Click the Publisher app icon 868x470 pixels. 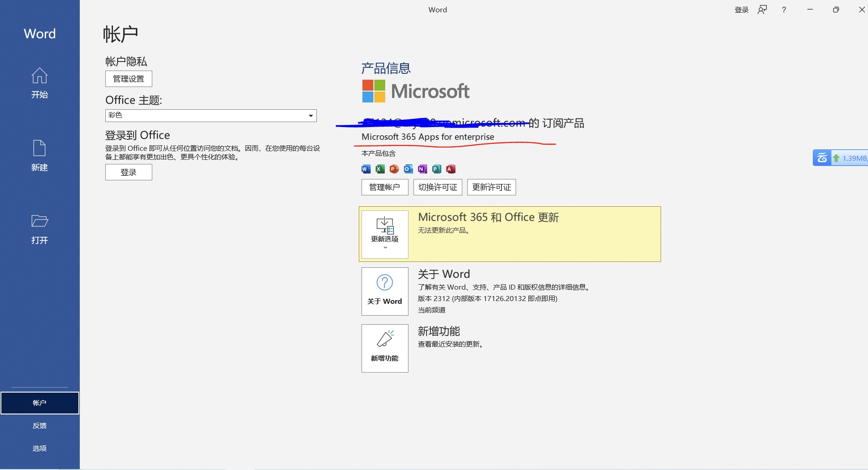437,169
